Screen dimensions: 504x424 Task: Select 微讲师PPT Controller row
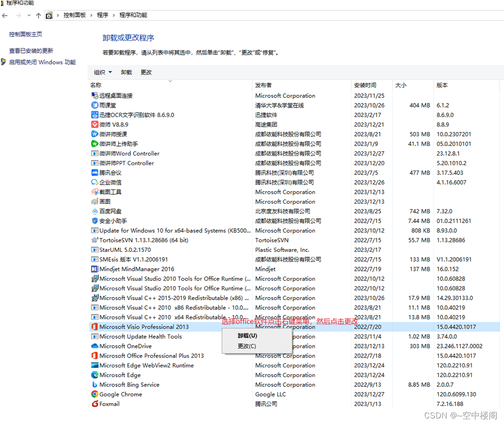(295, 163)
